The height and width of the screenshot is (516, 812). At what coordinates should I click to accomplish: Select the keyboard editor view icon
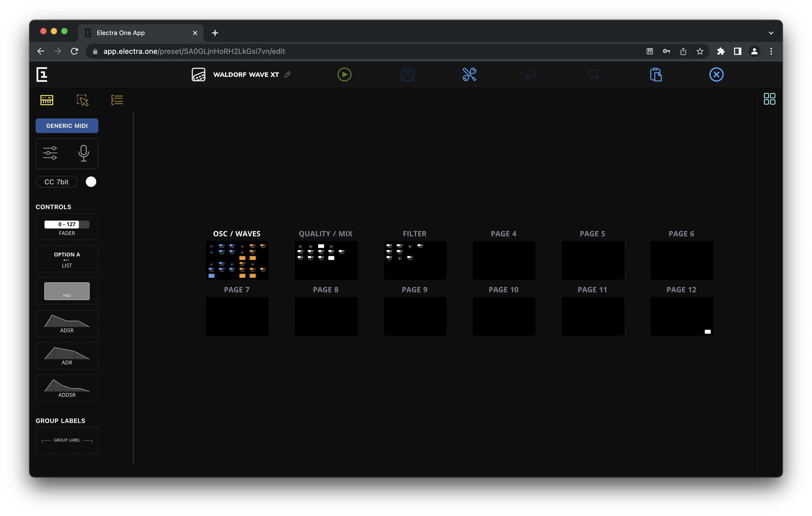pos(47,100)
